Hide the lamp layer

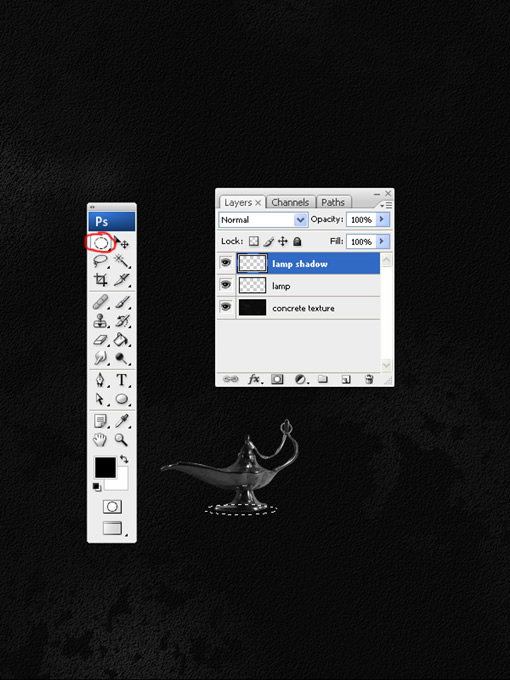click(x=226, y=285)
